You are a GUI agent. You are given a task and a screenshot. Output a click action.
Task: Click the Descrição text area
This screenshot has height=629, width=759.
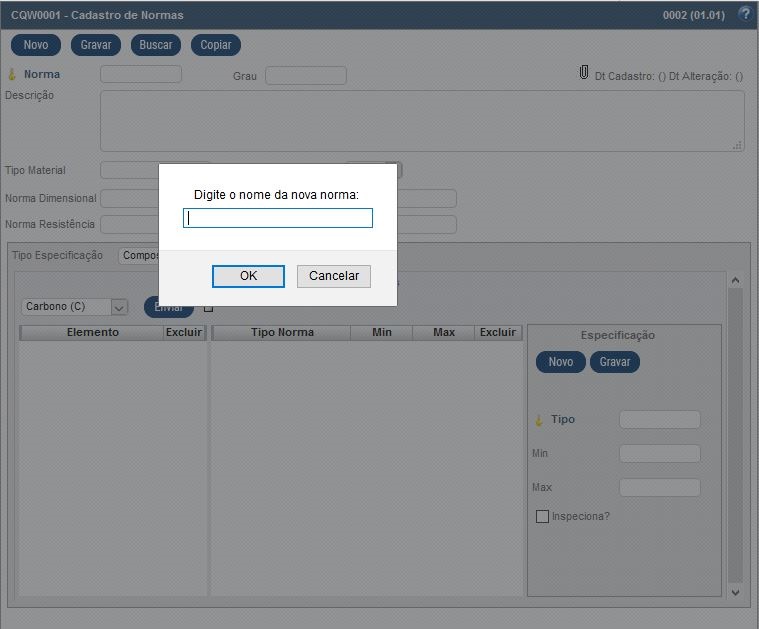[421, 121]
